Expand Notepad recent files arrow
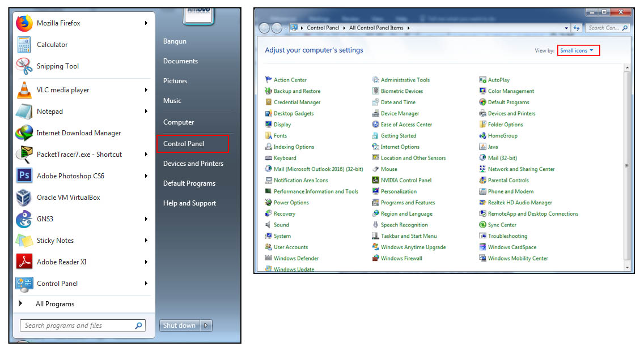Screen dimensions: 644x351 tap(146, 112)
